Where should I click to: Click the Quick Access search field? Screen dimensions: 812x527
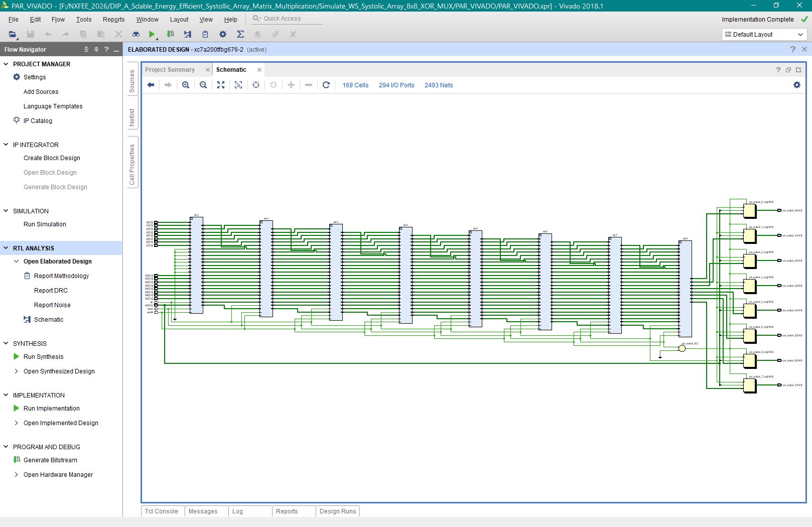click(x=286, y=19)
